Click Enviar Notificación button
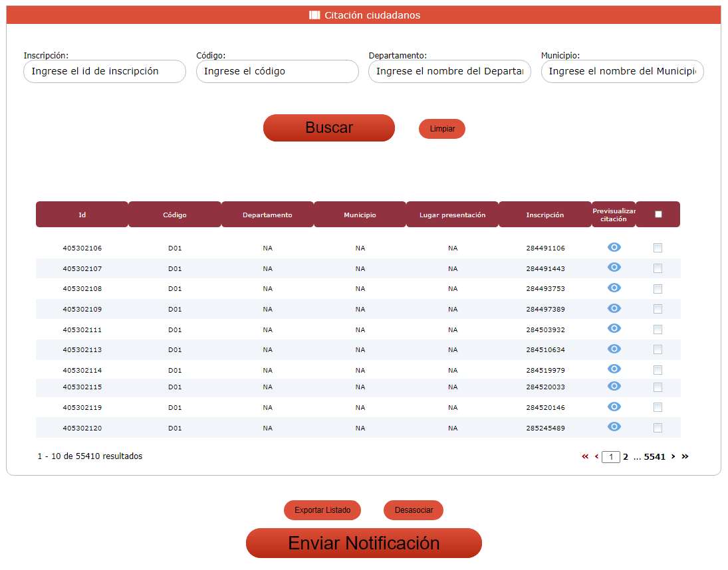The height and width of the screenshot is (570, 728). [x=364, y=543]
